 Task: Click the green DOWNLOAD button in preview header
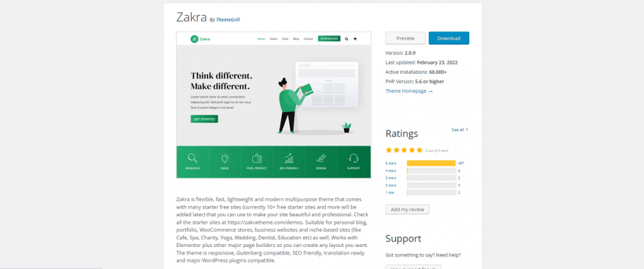(329, 38)
